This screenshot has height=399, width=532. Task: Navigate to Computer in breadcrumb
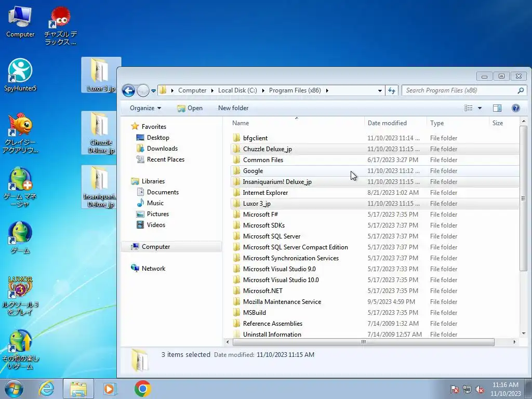[192, 90]
